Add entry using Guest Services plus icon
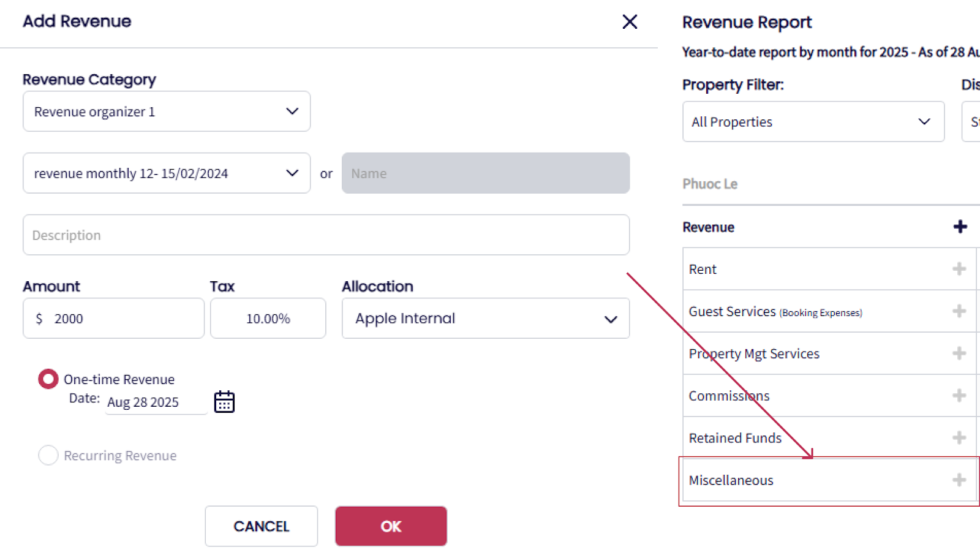This screenshot has height=555, width=980. click(x=959, y=311)
